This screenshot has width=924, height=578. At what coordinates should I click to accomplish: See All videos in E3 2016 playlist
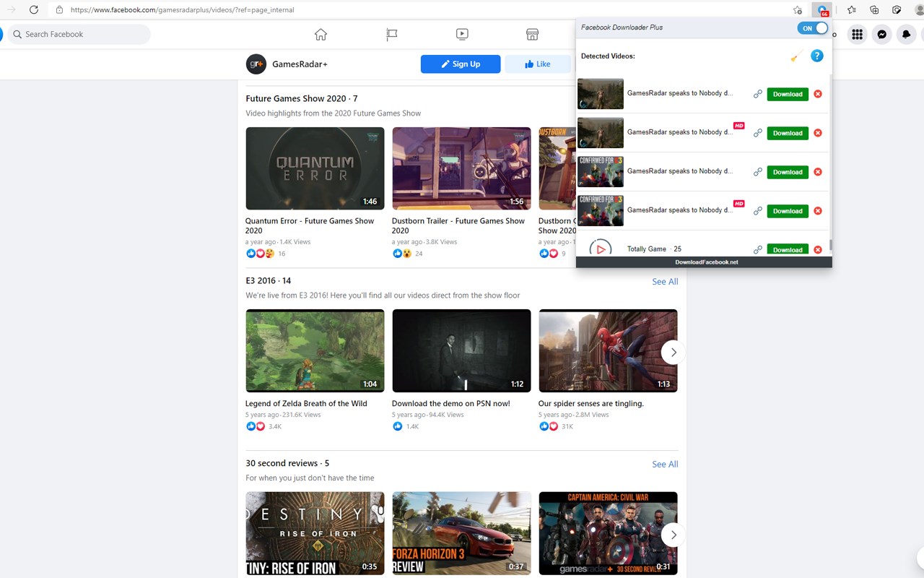click(665, 282)
